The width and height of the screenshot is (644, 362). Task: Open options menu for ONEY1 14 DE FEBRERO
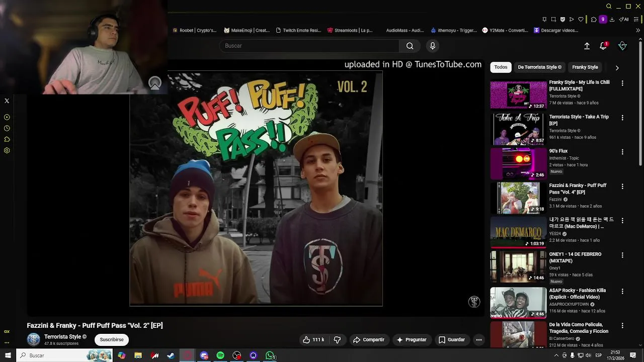coord(622,255)
